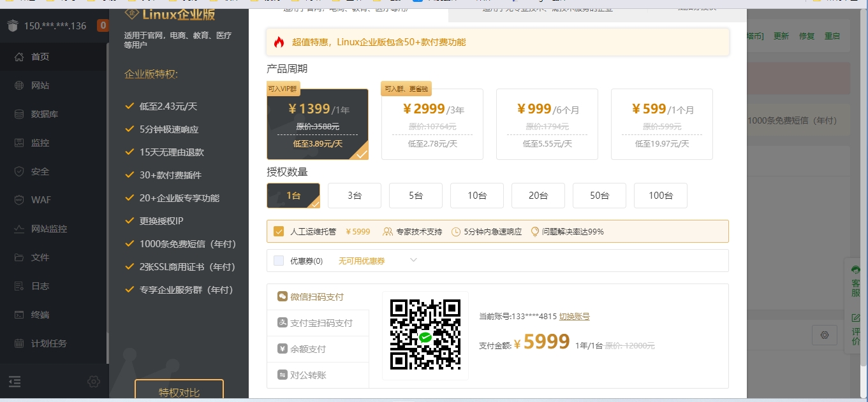Select the ¥999 / 6个月 plan

(547, 124)
